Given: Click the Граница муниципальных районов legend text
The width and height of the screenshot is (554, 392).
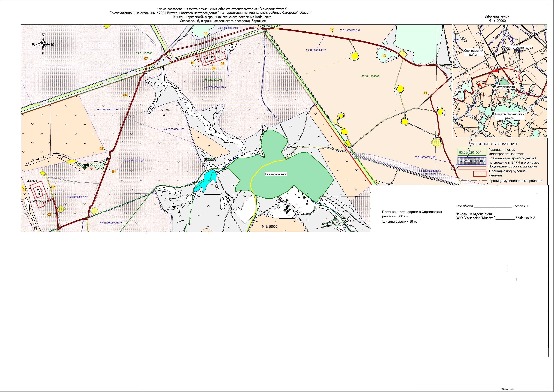Looking at the screenshot, I should pos(516,181).
